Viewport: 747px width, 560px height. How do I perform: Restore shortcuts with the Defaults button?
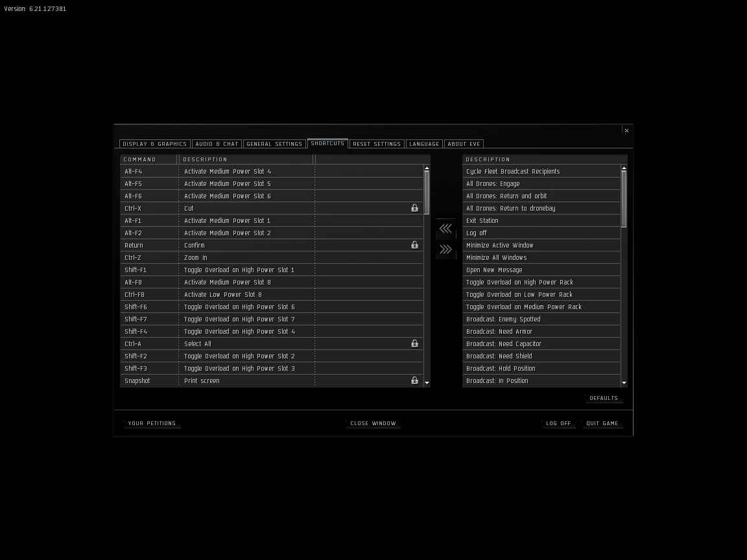click(x=604, y=398)
